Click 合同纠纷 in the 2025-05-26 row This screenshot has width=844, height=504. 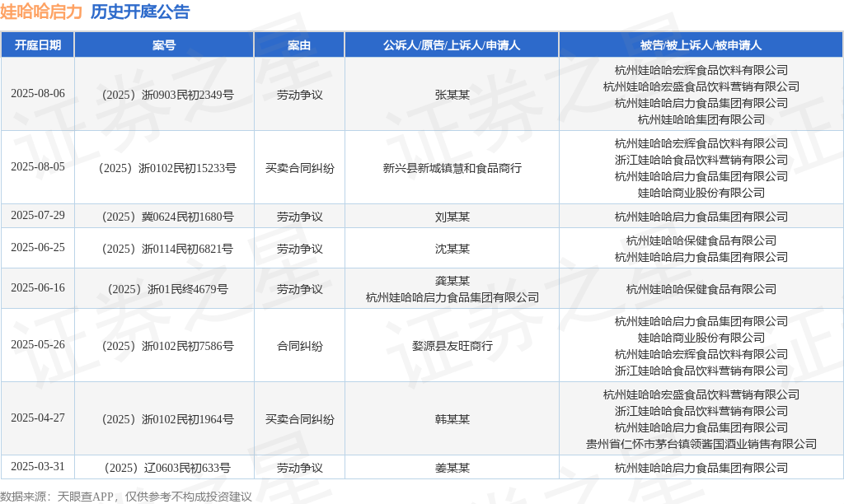pyautogui.click(x=300, y=346)
